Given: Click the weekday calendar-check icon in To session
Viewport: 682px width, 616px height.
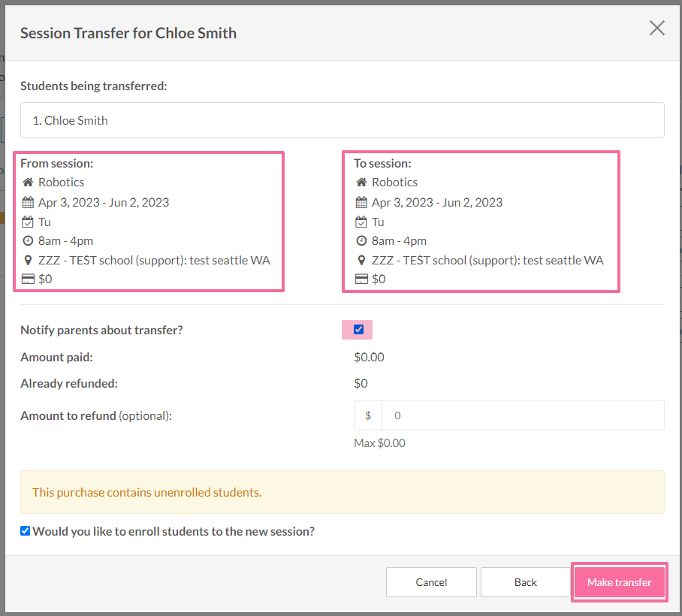Looking at the screenshot, I should tap(361, 222).
